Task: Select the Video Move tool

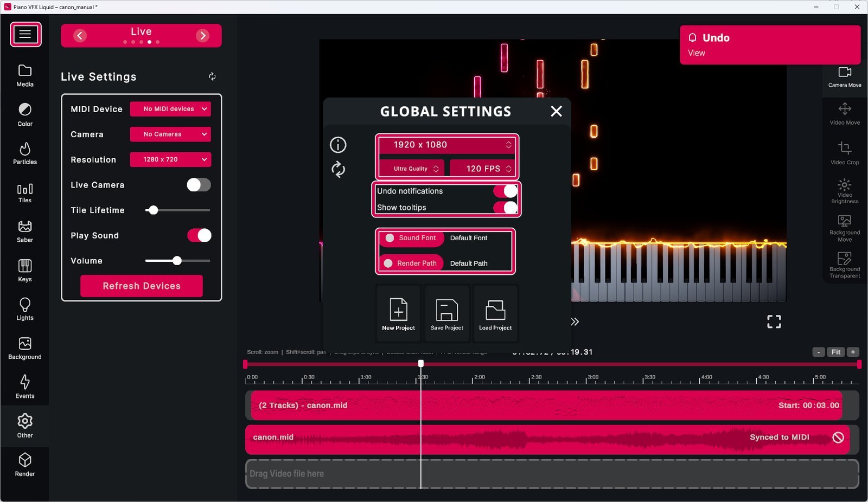Action: click(x=845, y=114)
